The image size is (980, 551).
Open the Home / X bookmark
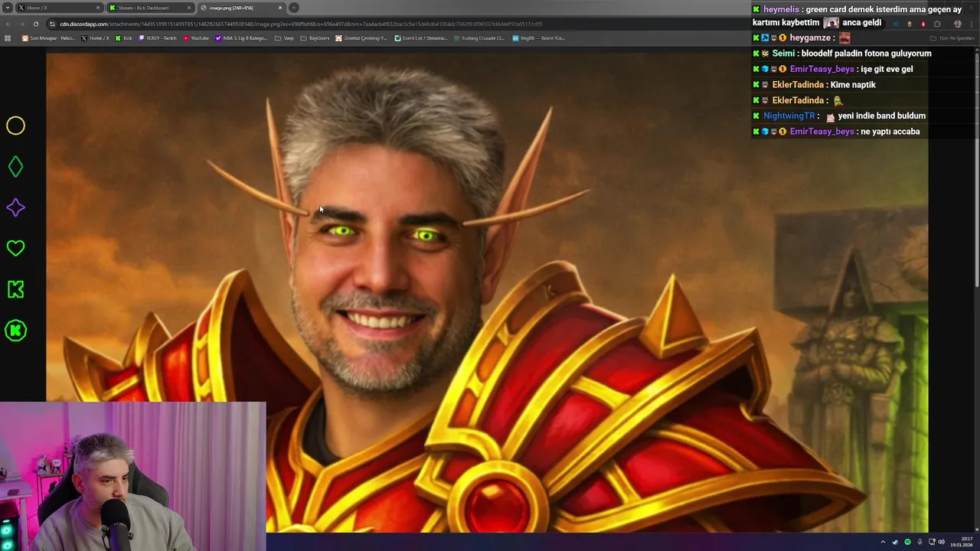95,37
